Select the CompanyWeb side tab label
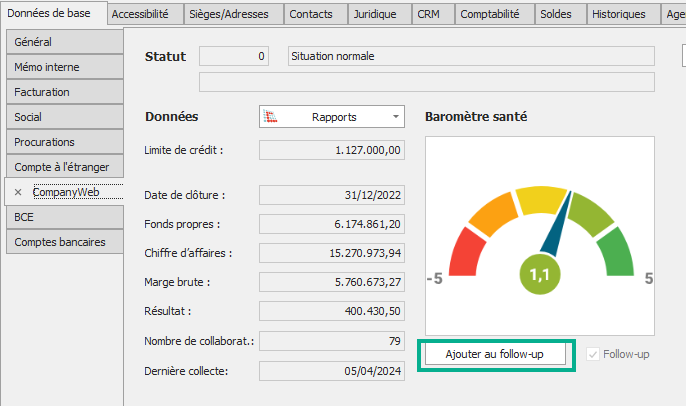This screenshot has width=686, height=406. point(66,192)
